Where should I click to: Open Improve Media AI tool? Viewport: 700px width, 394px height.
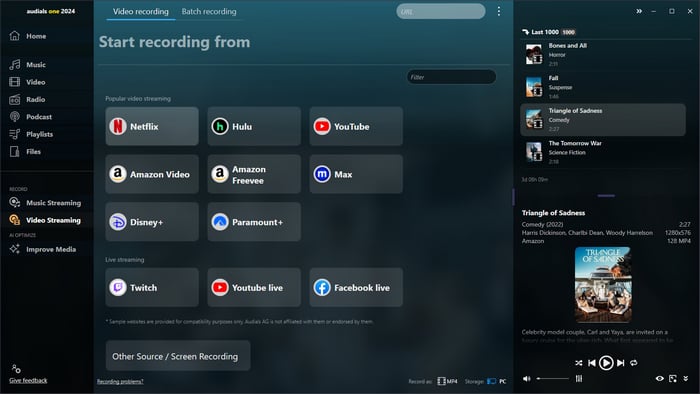pyautogui.click(x=42, y=249)
